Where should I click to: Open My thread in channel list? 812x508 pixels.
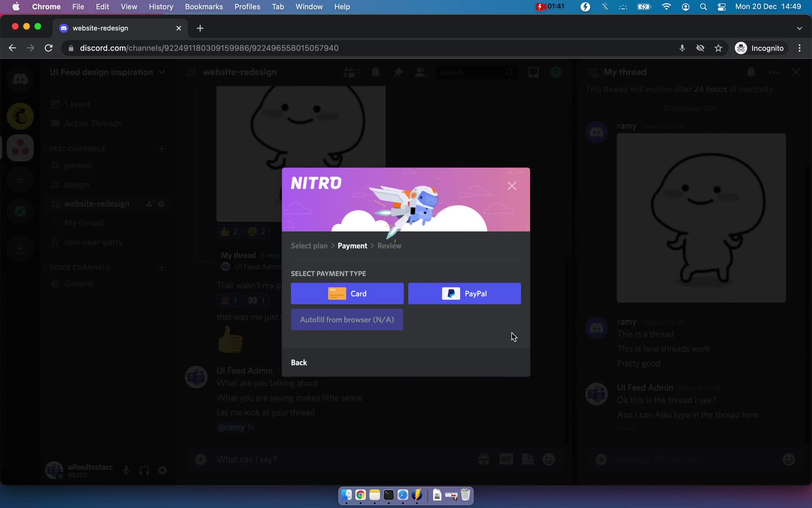pyautogui.click(x=84, y=223)
